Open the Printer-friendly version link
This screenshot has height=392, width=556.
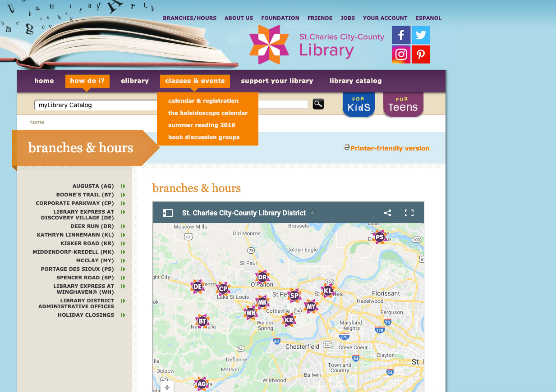pyautogui.click(x=390, y=148)
